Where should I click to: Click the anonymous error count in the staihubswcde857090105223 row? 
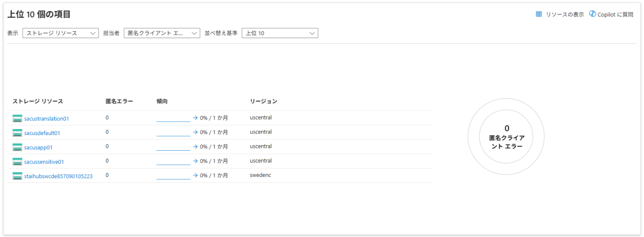(x=107, y=175)
